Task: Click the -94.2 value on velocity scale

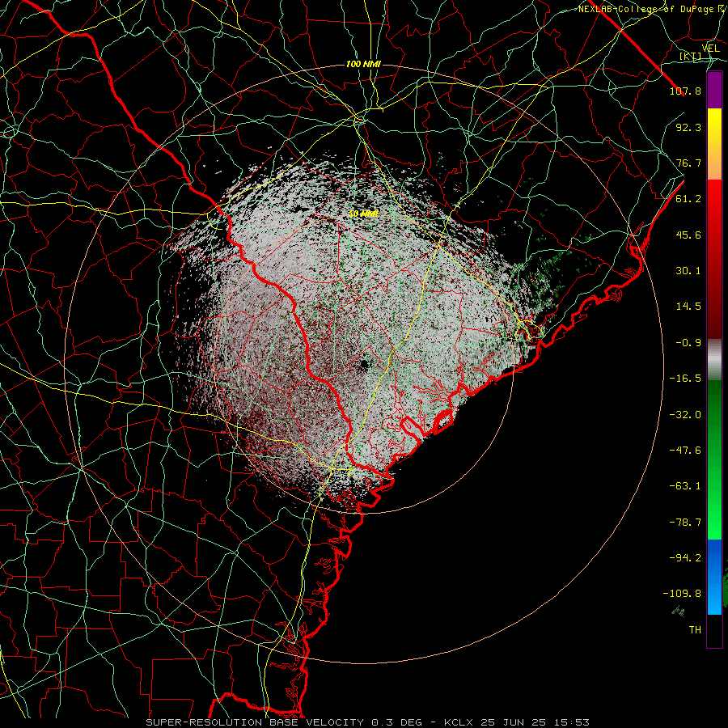Action: 685,558
